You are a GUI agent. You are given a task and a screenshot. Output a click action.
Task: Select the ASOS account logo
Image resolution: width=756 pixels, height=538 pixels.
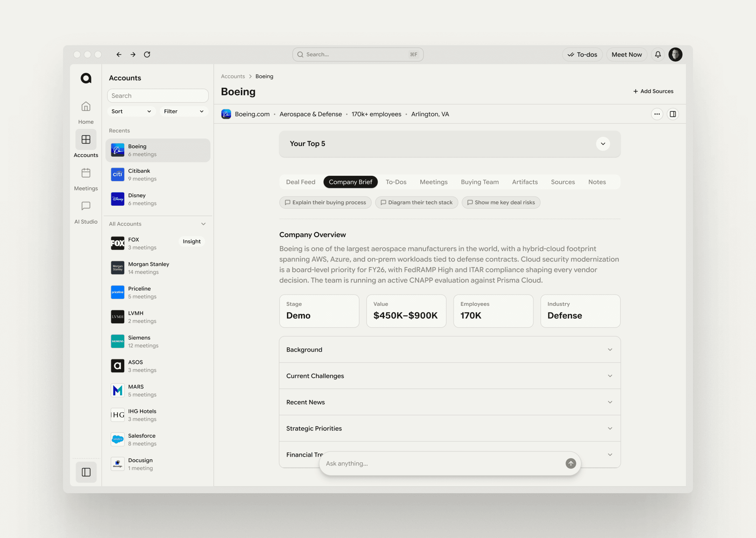tap(118, 366)
